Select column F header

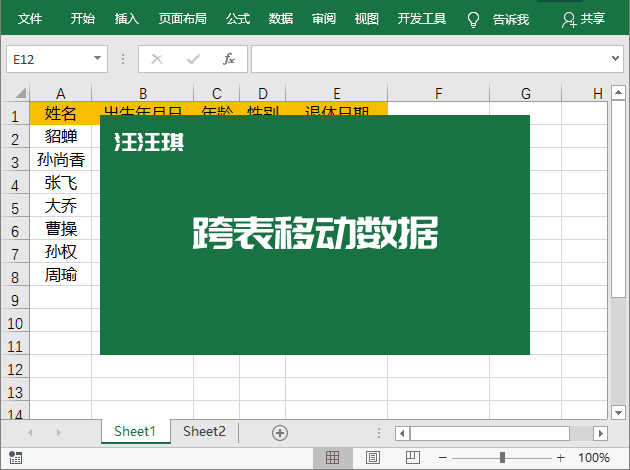[x=438, y=93]
